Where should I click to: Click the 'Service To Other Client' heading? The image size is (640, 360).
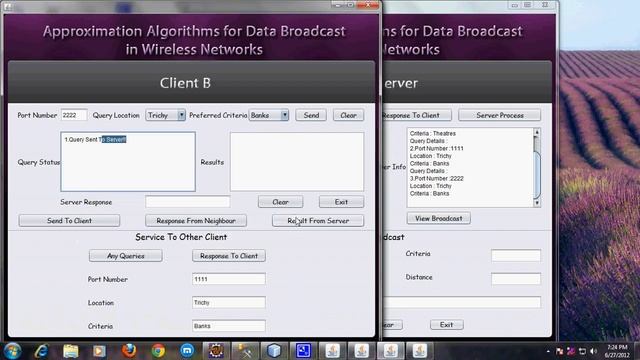pos(181,237)
